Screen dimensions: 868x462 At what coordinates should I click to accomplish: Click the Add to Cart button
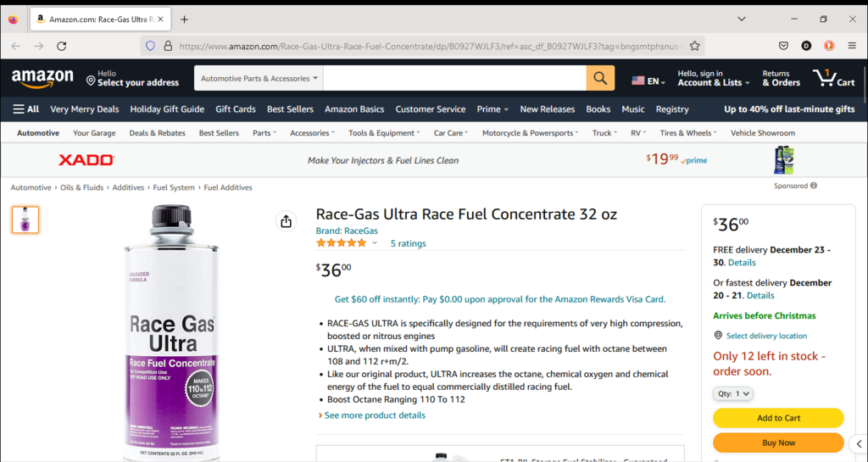(x=778, y=418)
